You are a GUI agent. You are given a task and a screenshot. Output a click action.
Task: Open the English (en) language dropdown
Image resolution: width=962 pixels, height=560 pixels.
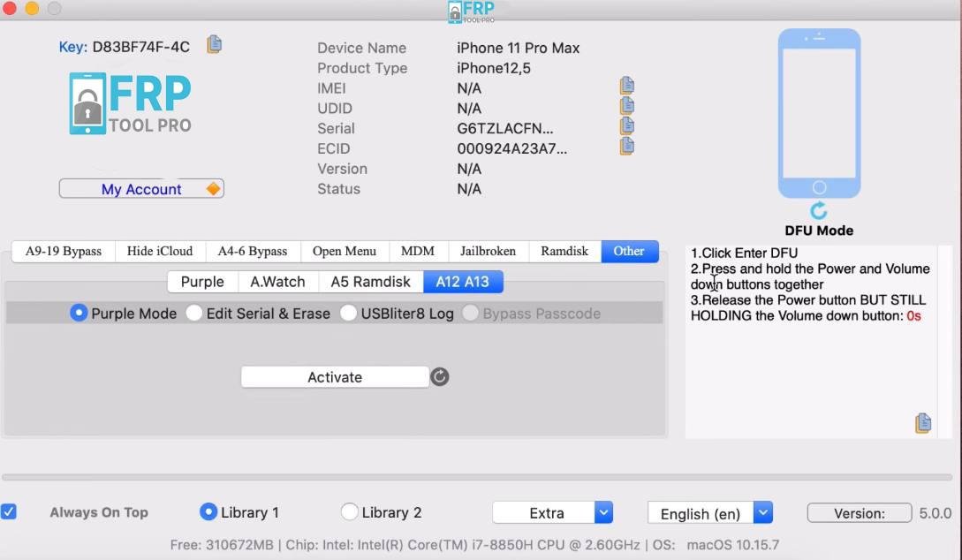pyautogui.click(x=710, y=513)
